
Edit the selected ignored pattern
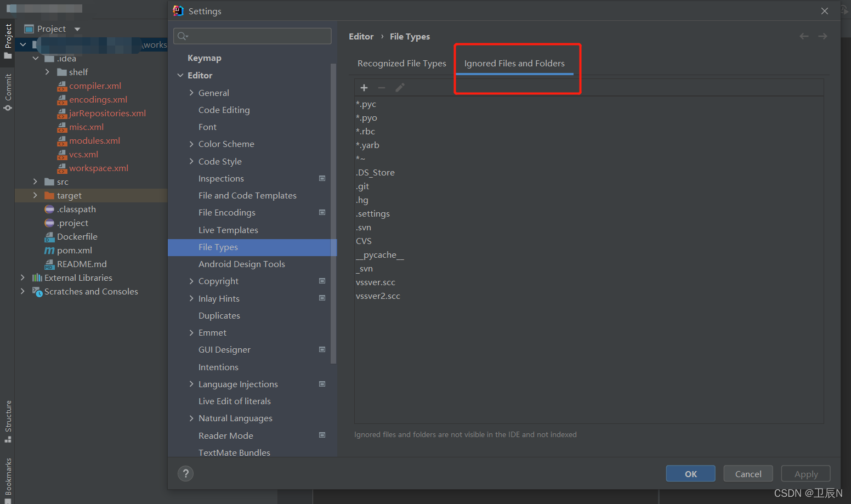point(400,88)
